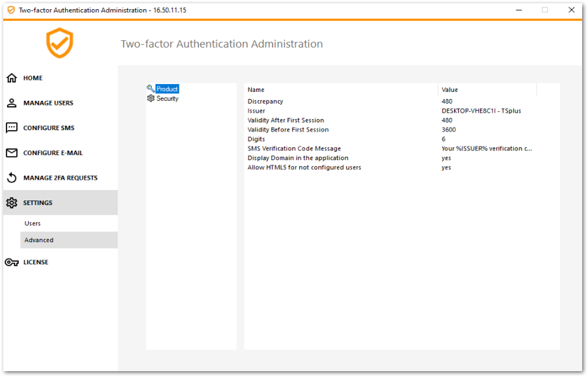Select the Configure SMS speech bubble icon
588x377 pixels.
coord(12,128)
